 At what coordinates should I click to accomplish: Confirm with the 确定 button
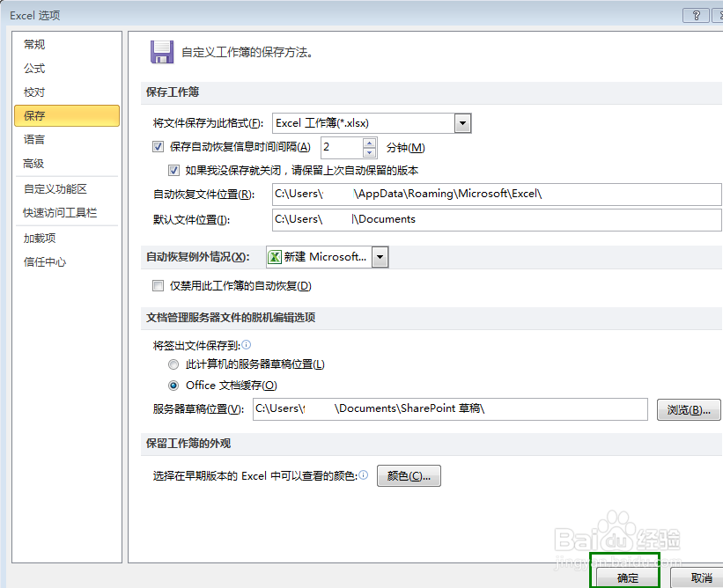coord(628,577)
